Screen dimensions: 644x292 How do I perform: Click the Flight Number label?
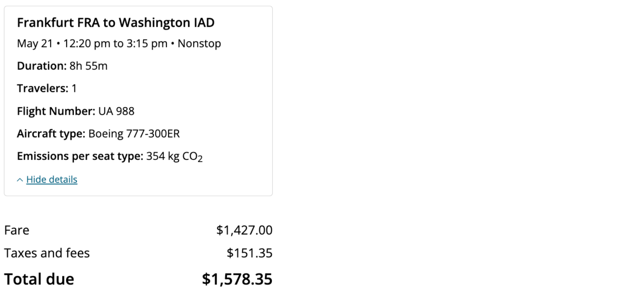(56, 111)
